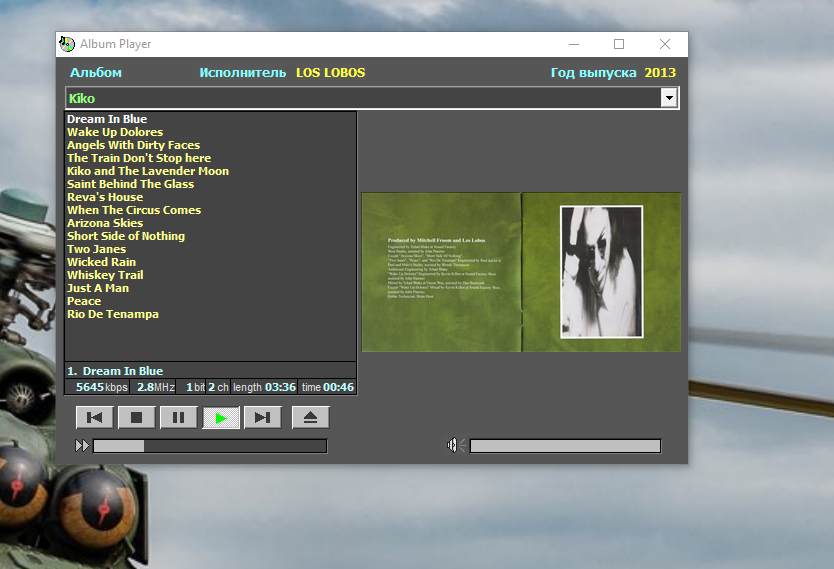Viewport: 834px width, 569px height.
Task: Click the time 00:46 elapsed readout
Action: pyautogui.click(x=328, y=387)
